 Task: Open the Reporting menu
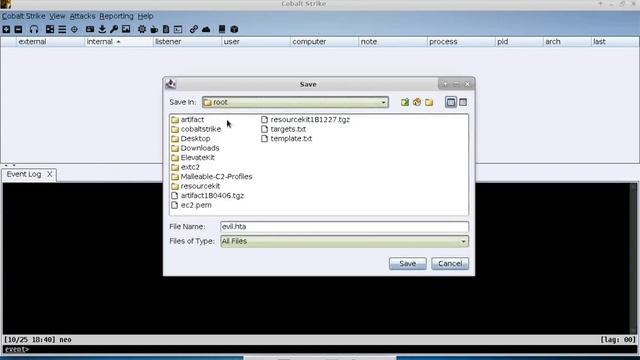[116, 16]
